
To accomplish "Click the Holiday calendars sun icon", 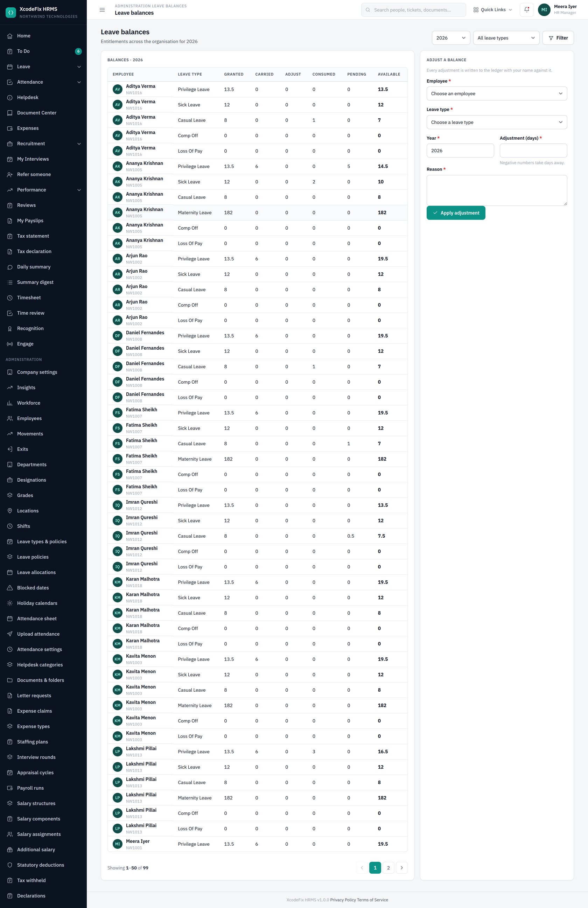I will [x=10, y=603].
